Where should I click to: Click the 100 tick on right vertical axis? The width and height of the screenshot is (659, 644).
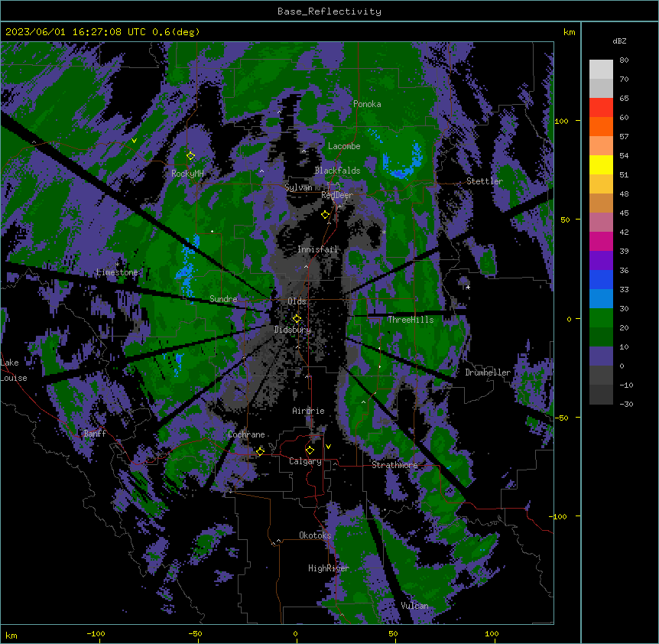[561, 121]
